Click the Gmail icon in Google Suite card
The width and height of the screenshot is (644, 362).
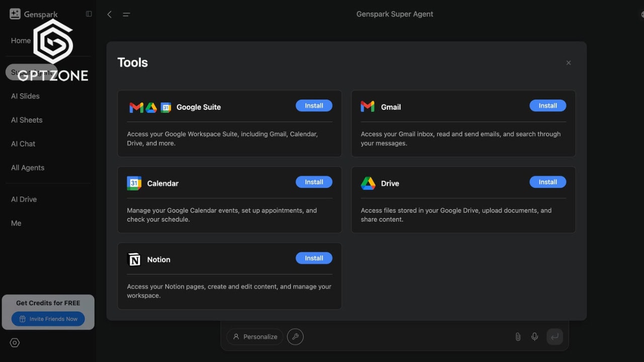coord(136,107)
